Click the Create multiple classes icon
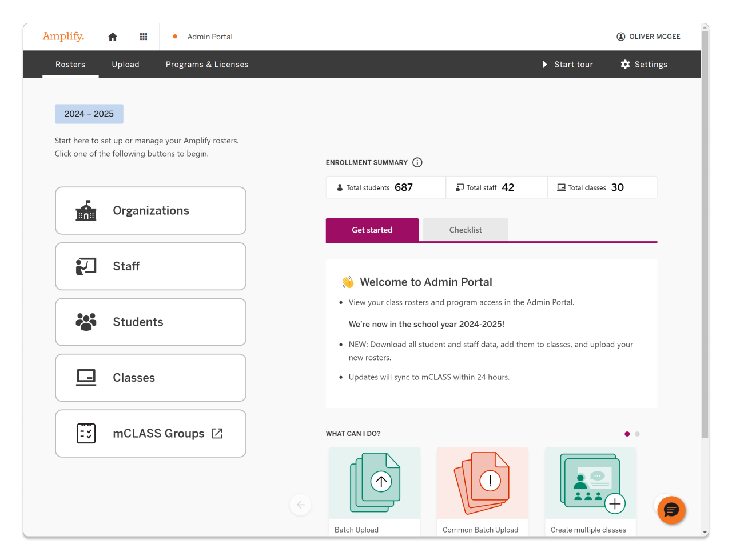Viewport: 732px width, 560px height. coord(591,483)
